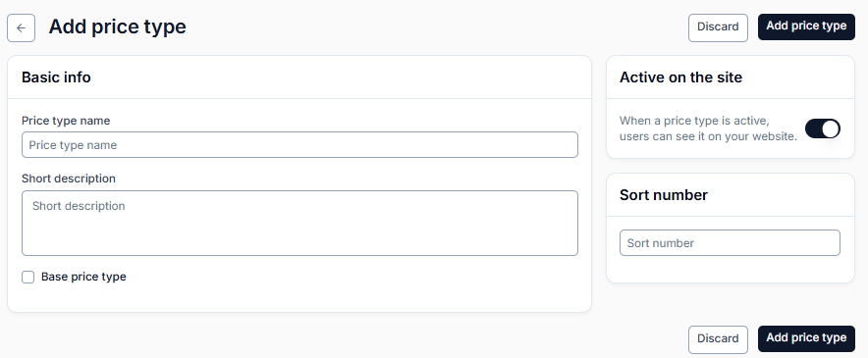Click the Add price type page title

(118, 26)
